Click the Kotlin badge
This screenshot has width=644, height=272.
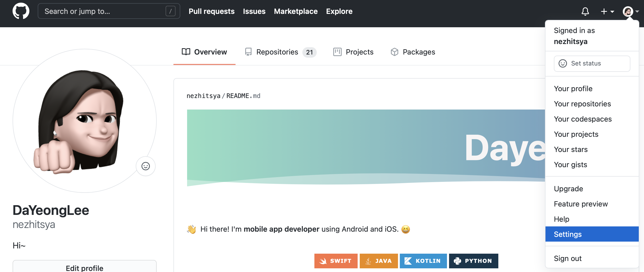(423, 261)
